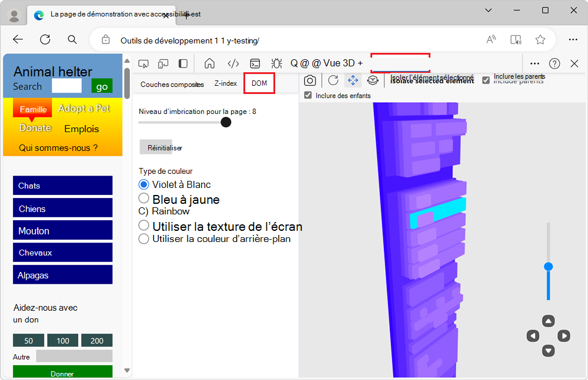Click the down arrow navigation button
Screen dimensions: 588x380
[x=548, y=351]
